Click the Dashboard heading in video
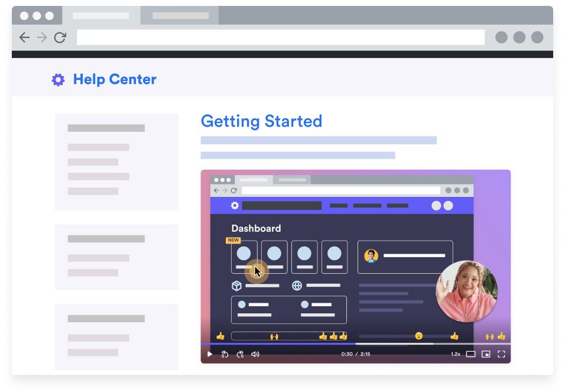This screenshot has width=565, height=392. (256, 228)
